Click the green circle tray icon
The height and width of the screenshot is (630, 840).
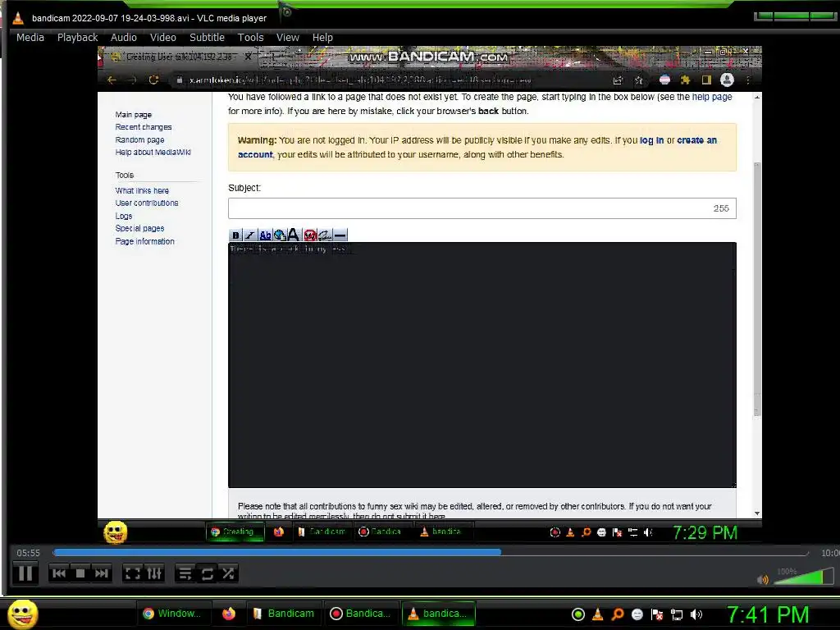pyautogui.click(x=578, y=614)
